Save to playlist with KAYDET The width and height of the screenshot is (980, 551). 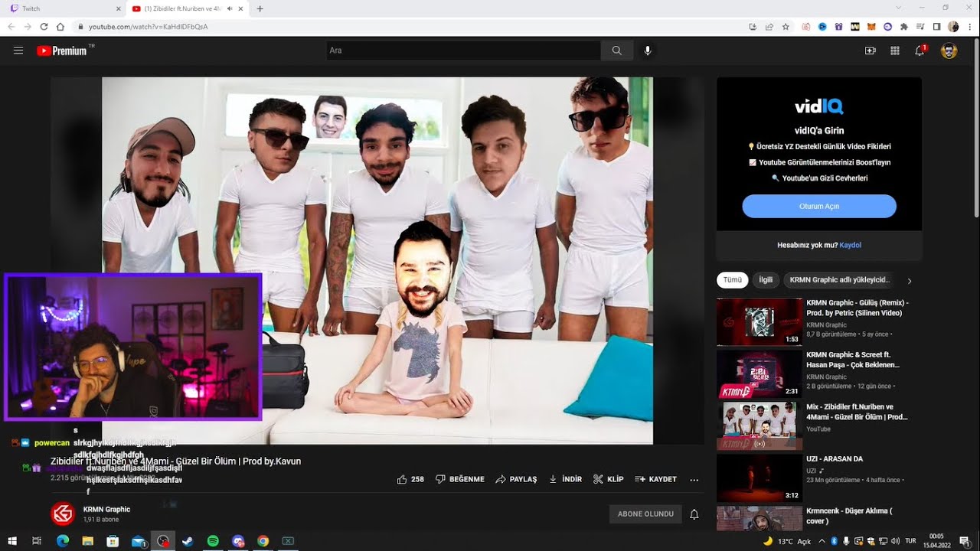click(x=655, y=479)
